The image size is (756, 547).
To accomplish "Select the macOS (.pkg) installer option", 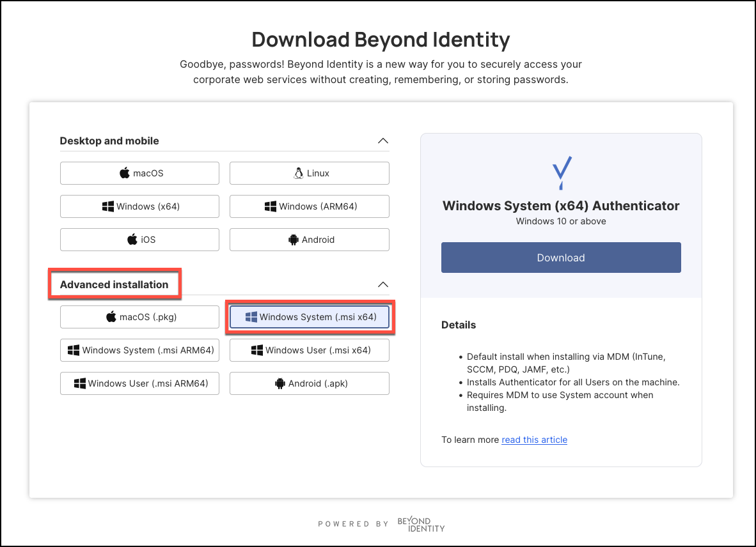I will coord(139,316).
